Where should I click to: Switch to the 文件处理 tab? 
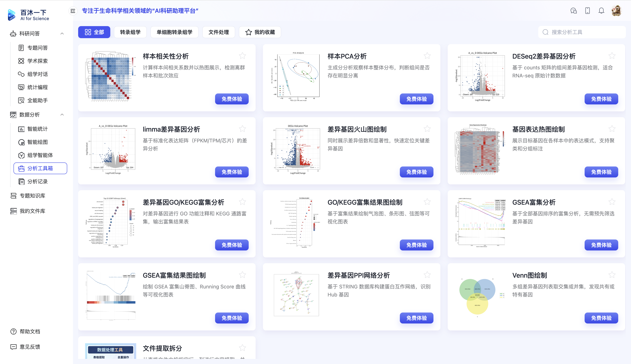[219, 32]
